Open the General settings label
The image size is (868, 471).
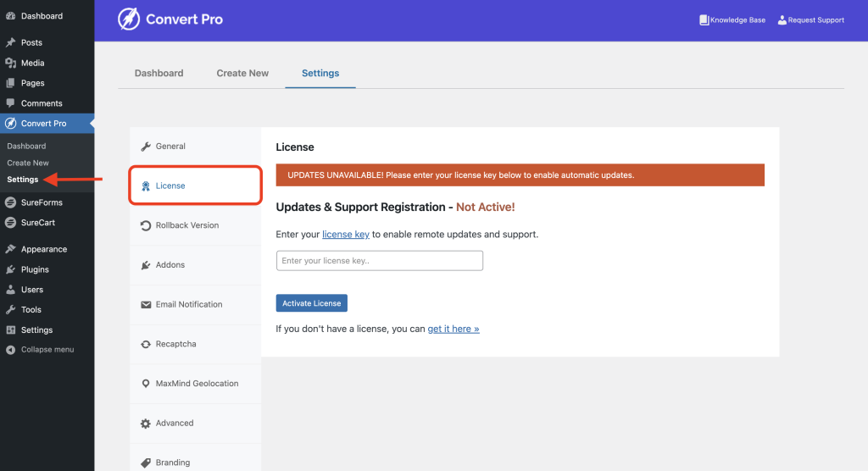[170, 147]
